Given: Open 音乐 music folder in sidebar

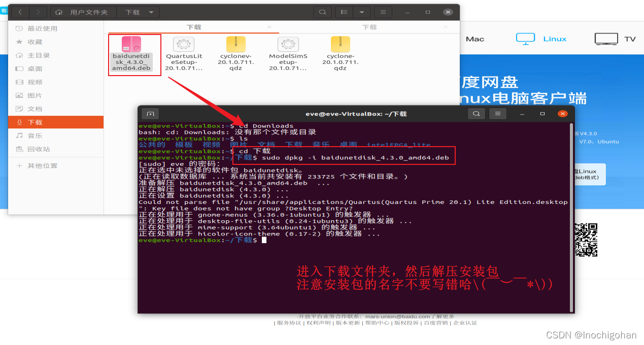Looking at the screenshot, I should (56, 135).
